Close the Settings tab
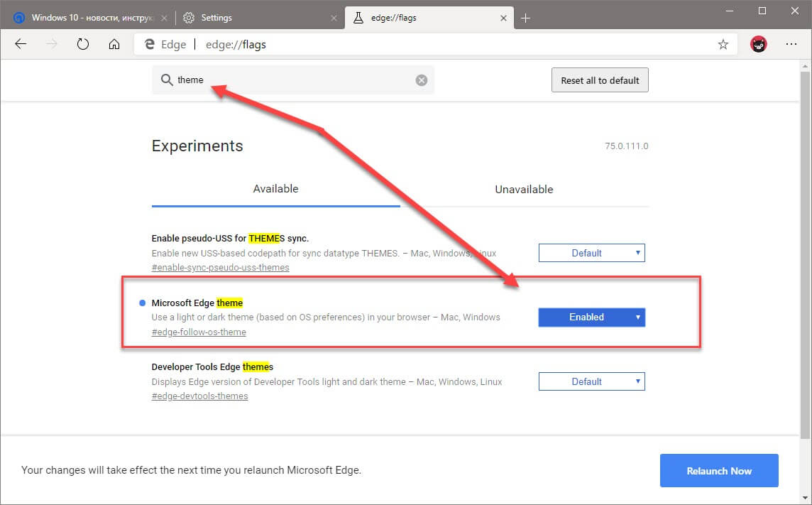Image resolution: width=812 pixels, height=505 pixels. click(x=334, y=18)
